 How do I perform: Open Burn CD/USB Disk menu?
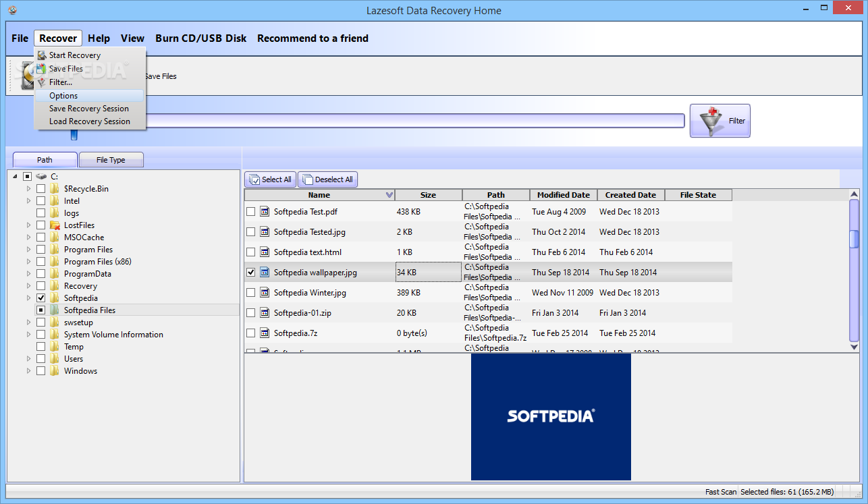click(201, 38)
